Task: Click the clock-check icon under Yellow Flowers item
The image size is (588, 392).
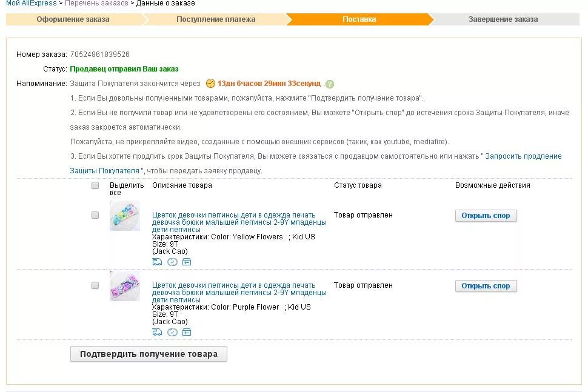Action: [172, 262]
